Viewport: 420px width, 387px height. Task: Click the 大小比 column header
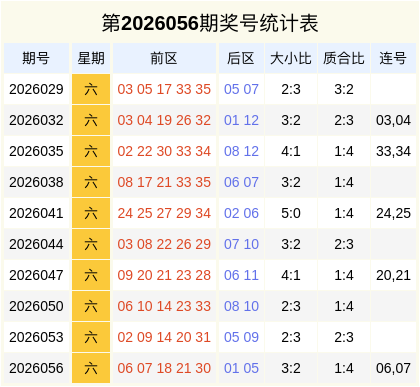point(291,58)
